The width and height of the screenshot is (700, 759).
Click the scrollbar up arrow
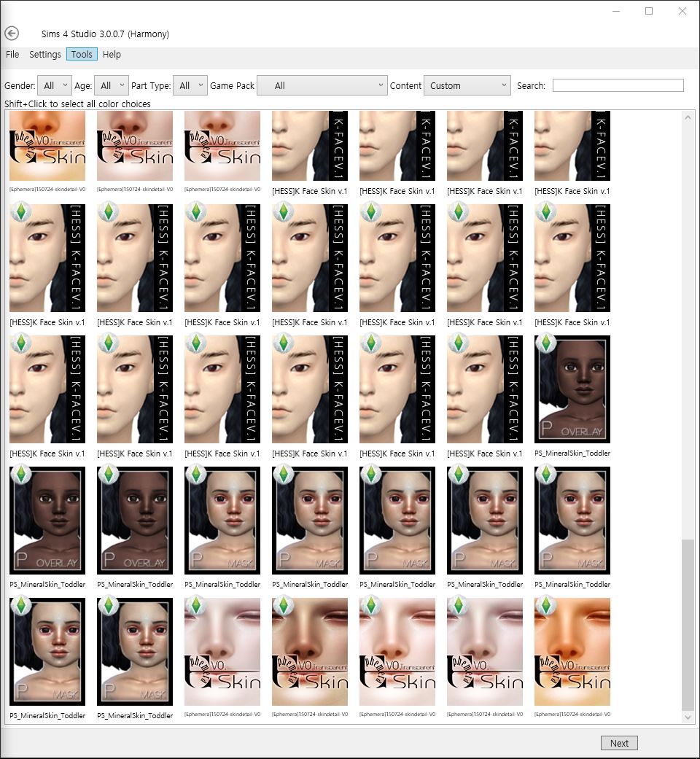tap(688, 117)
